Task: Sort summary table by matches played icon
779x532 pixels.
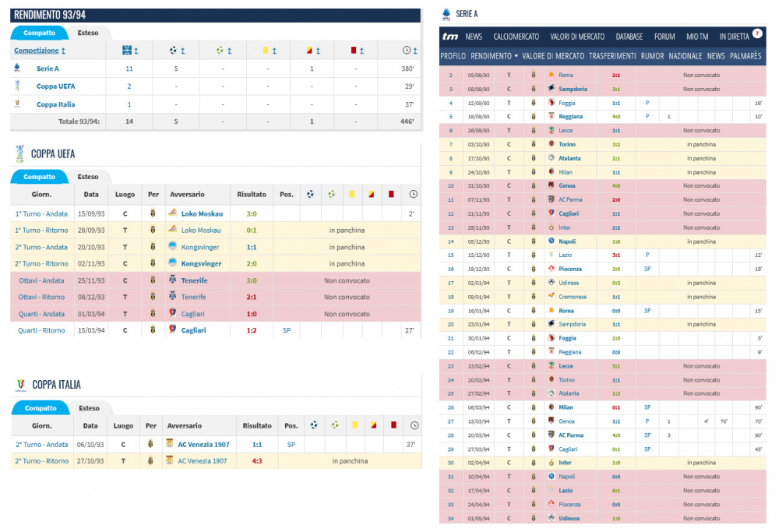Action: (129, 50)
